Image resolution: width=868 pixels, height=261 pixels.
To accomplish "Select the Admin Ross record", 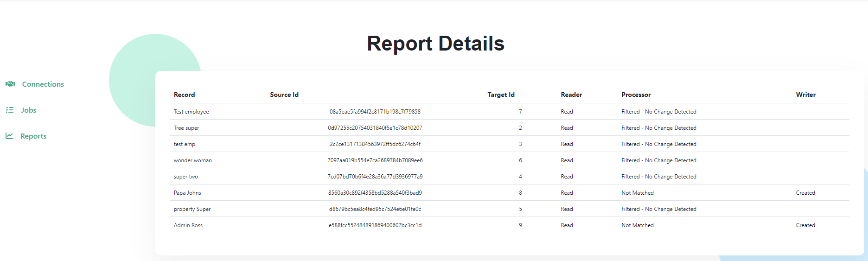I will pos(188,225).
